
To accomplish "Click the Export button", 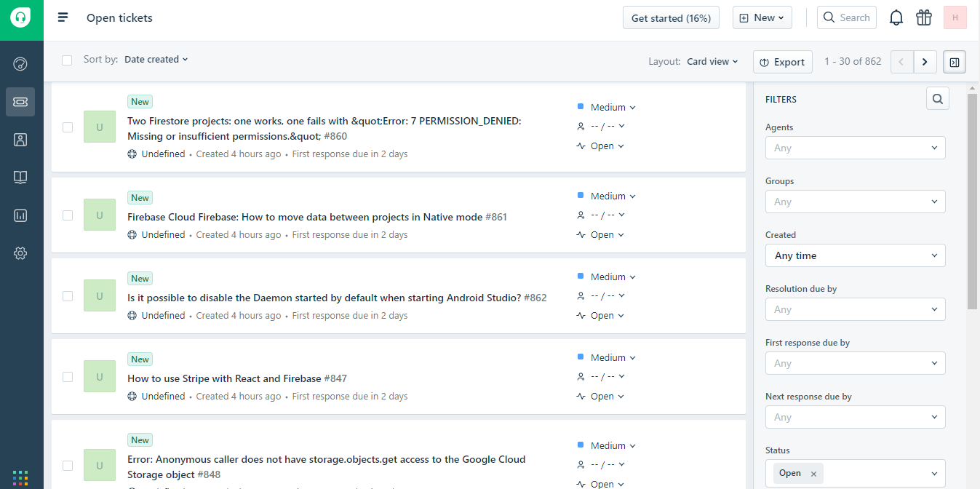I will [783, 62].
